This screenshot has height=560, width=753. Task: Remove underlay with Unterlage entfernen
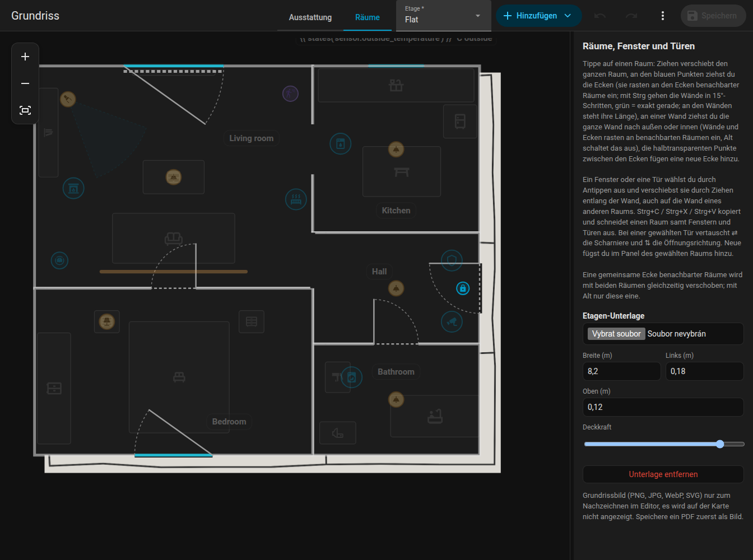click(663, 474)
